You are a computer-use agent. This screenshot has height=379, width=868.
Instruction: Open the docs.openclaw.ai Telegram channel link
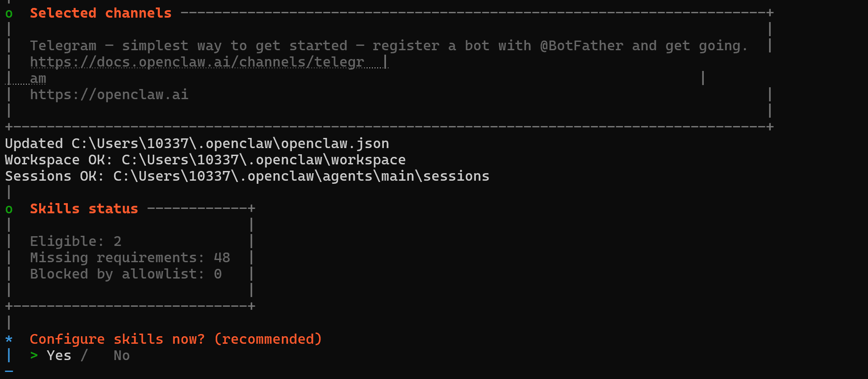[197, 62]
